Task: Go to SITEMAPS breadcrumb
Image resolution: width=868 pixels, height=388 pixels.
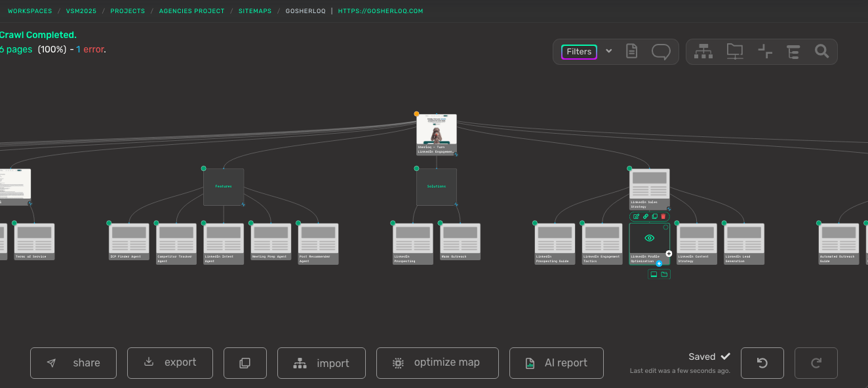Action: pos(255,11)
